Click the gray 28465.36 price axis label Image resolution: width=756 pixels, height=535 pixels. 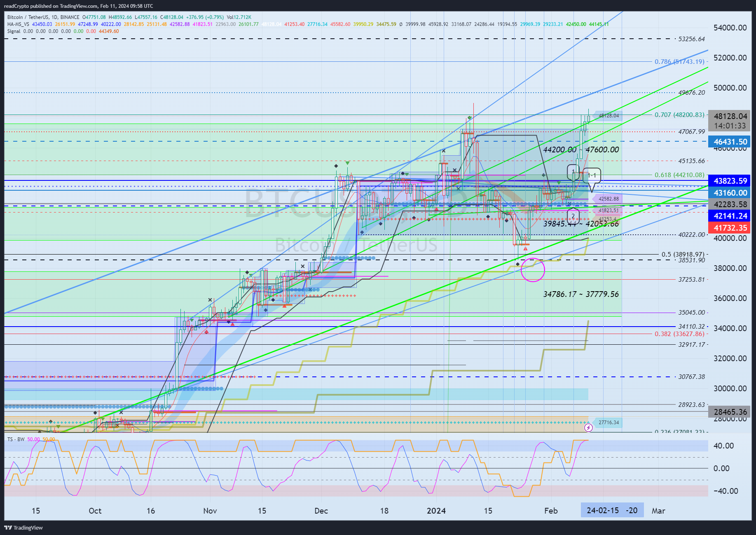[730, 412]
